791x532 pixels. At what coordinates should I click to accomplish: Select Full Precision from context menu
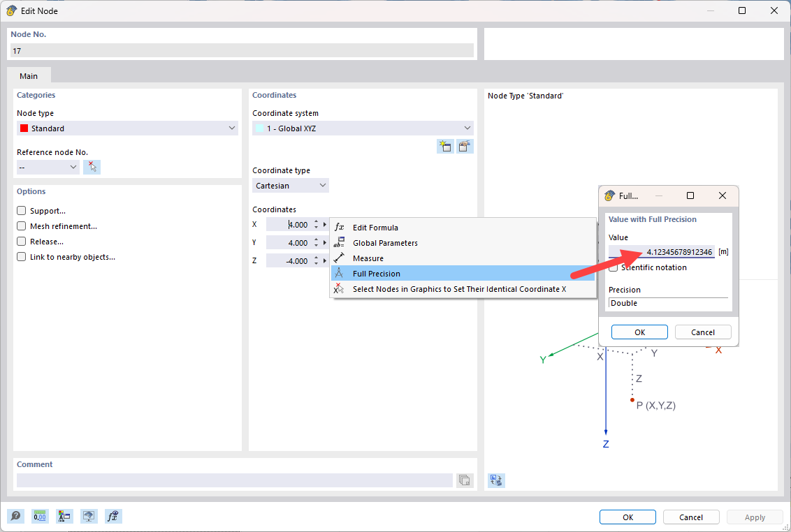pyautogui.click(x=377, y=274)
